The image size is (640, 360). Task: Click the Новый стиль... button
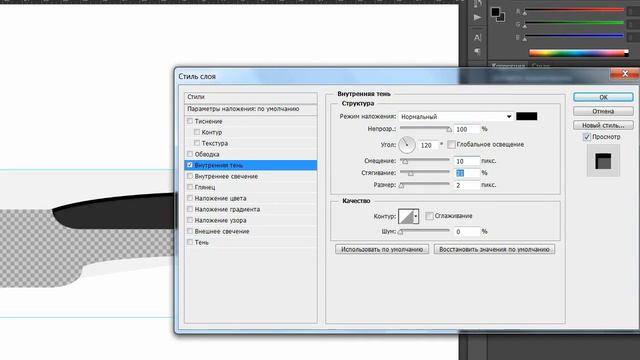coord(603,125)
